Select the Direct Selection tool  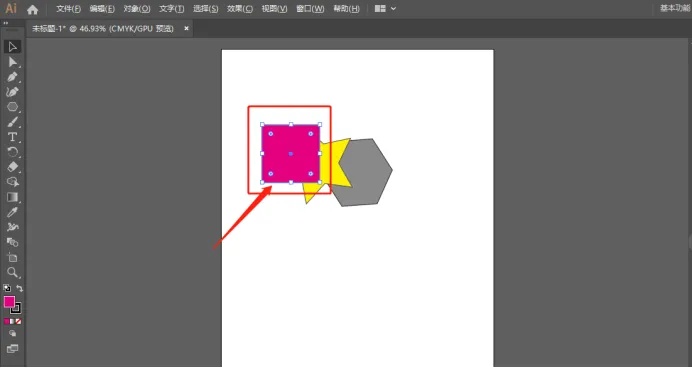point(12,62)
